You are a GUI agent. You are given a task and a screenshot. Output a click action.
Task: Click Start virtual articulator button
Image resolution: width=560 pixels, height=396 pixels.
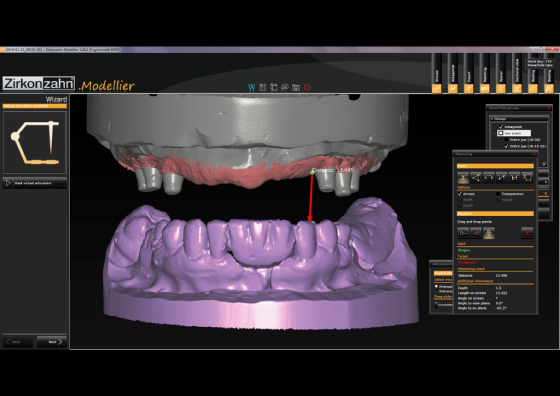[x=35, y=183]
